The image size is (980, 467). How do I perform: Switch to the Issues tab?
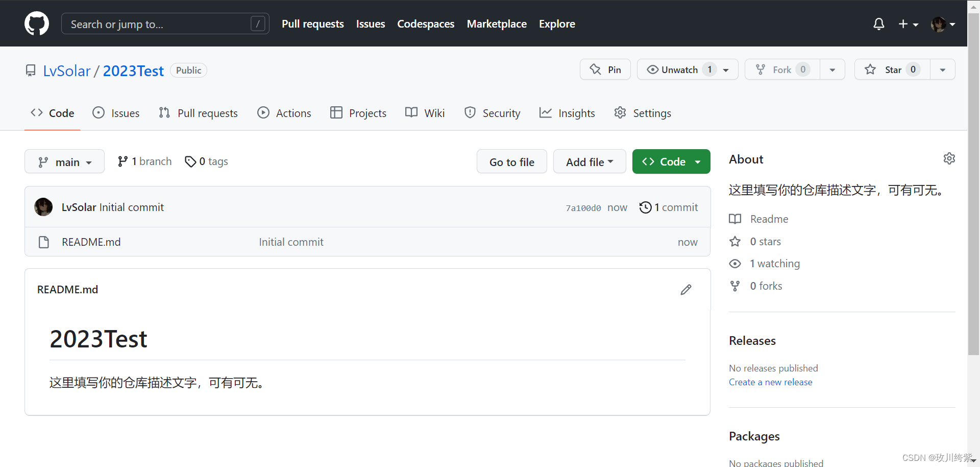116,113
